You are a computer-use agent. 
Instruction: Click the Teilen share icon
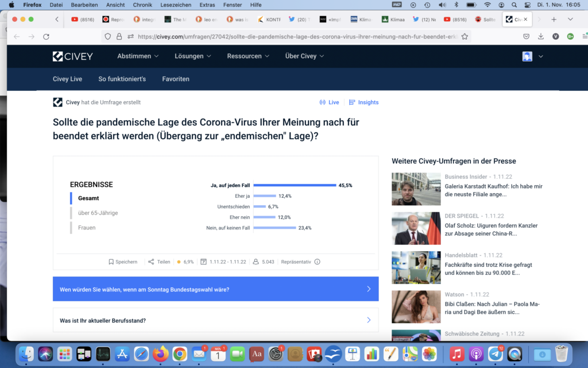(151, 262)
